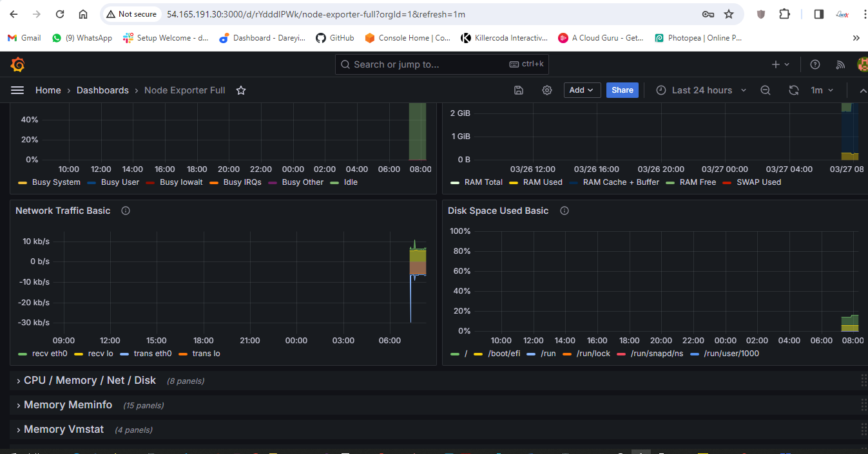
Task: Click the zoom out time range icon
Action: coord(766,90)
